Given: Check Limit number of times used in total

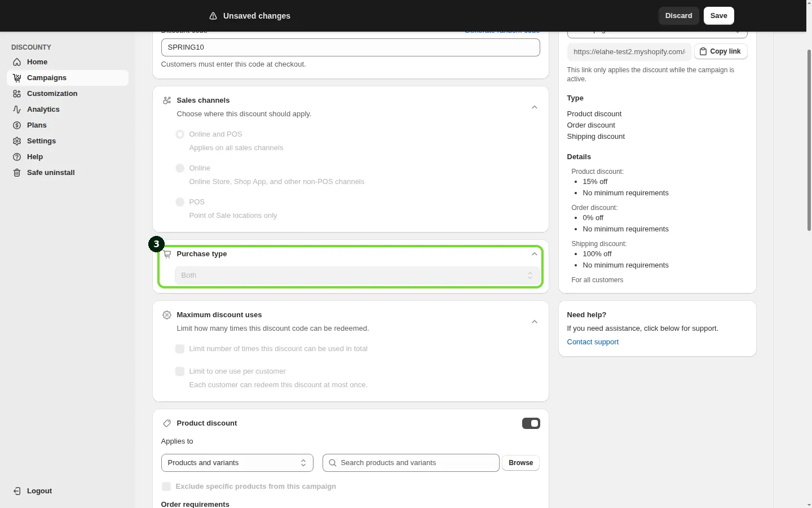Looking at the screenshot, I should 180,349.
